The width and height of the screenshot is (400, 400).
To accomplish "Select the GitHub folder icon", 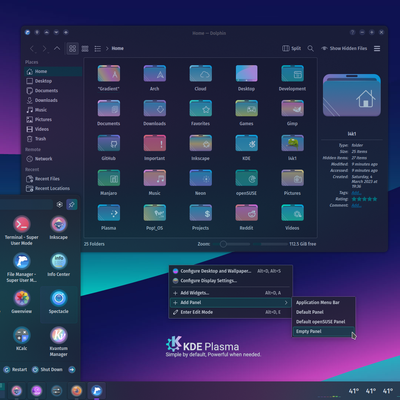I will coord(109,143).
